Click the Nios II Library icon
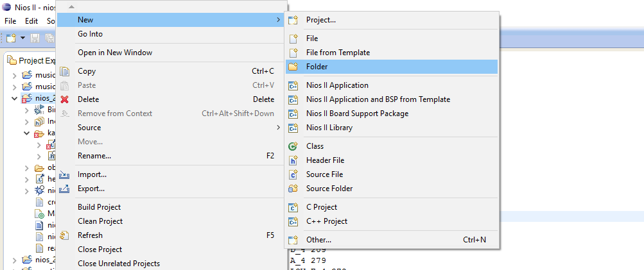The height and width of the screenshot is (270, 644). tap(293, 128)
